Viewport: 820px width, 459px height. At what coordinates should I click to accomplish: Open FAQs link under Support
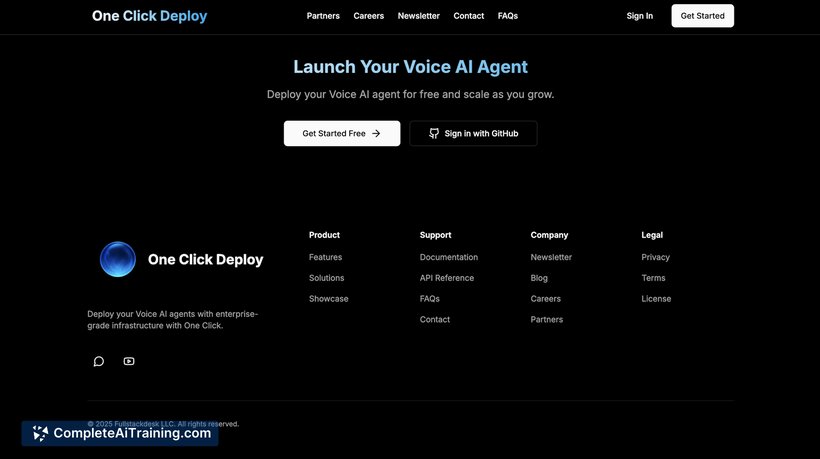pyautogui.click(x=429, y=299)
